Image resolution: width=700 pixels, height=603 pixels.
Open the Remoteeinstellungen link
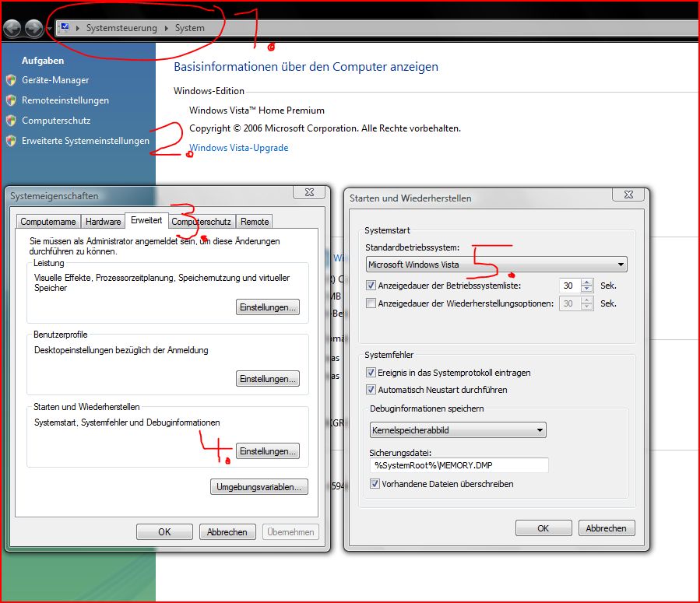coord(65,100)
